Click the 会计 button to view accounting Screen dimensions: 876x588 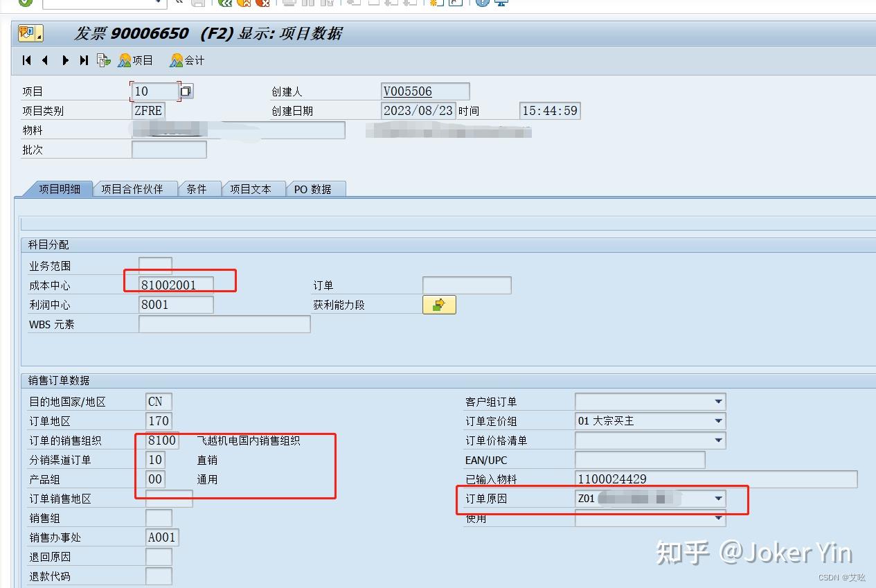[x=186, y=60]
